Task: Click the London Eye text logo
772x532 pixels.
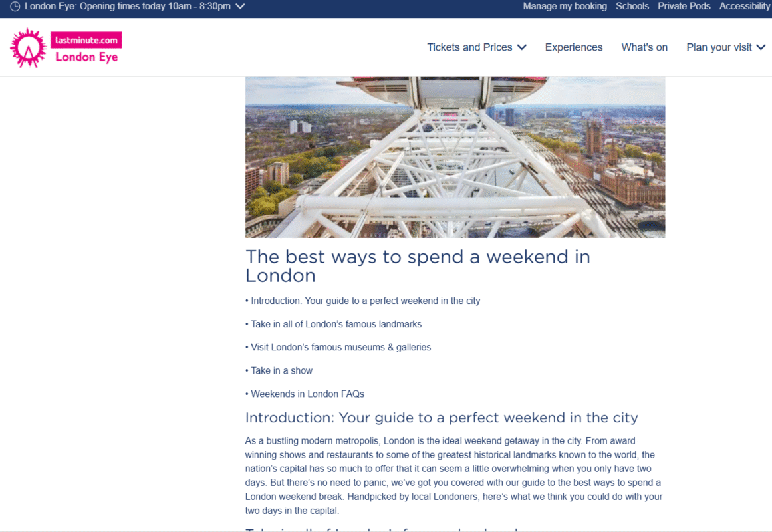Action: tap(86, 57)
